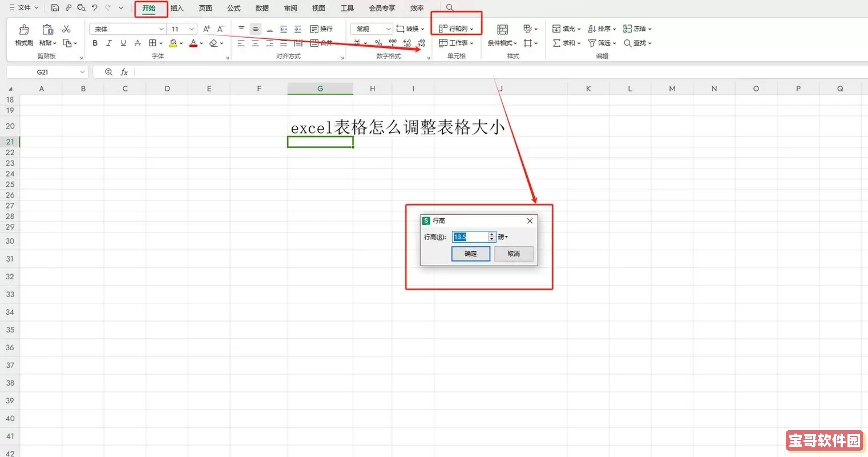Image resolution: width=868 pixels, height=457 pixels.
Task: Increase font size with A+ icon
Action: (x=207, y=29)
